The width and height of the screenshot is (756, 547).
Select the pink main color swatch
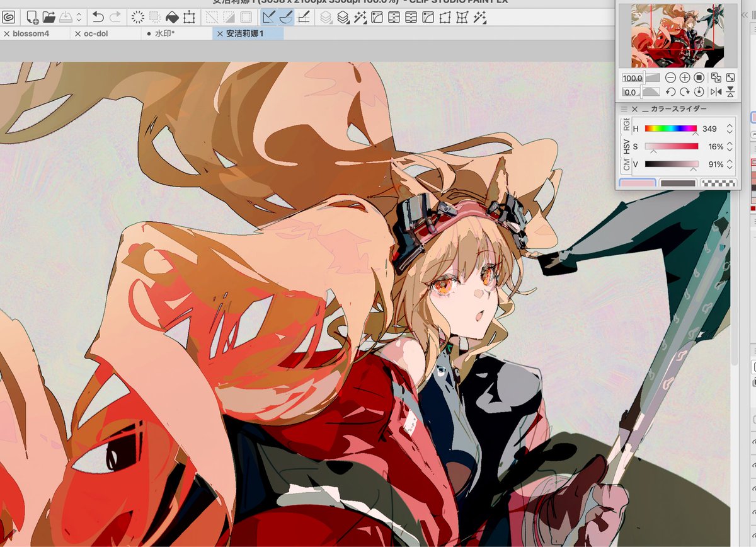pyautogui.click(x=638, y=183)
